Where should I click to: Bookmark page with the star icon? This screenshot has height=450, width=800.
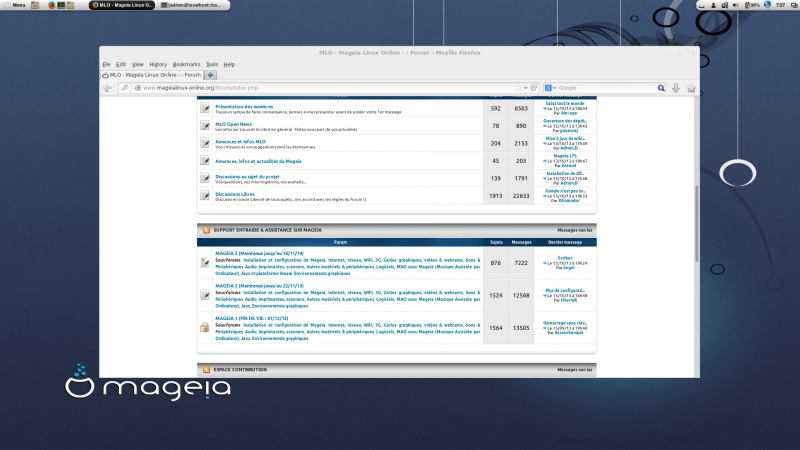(518, 88)
